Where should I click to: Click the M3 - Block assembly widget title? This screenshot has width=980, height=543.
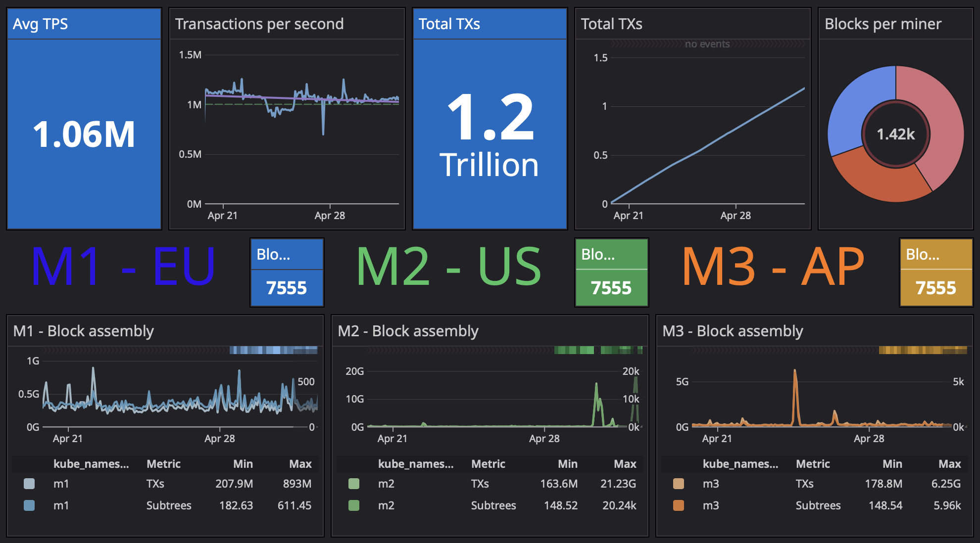point(733,331)
